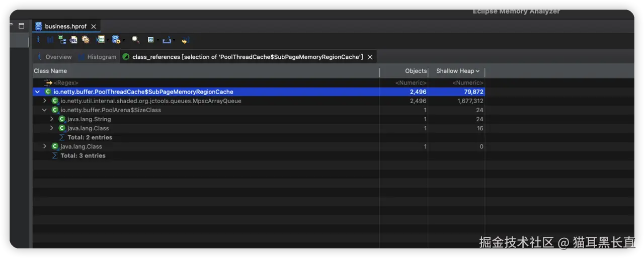The image size is (644, 258).
Task: Open Export icon dropdown arrow
Action: pyautogui.click(x=174, y=40)
